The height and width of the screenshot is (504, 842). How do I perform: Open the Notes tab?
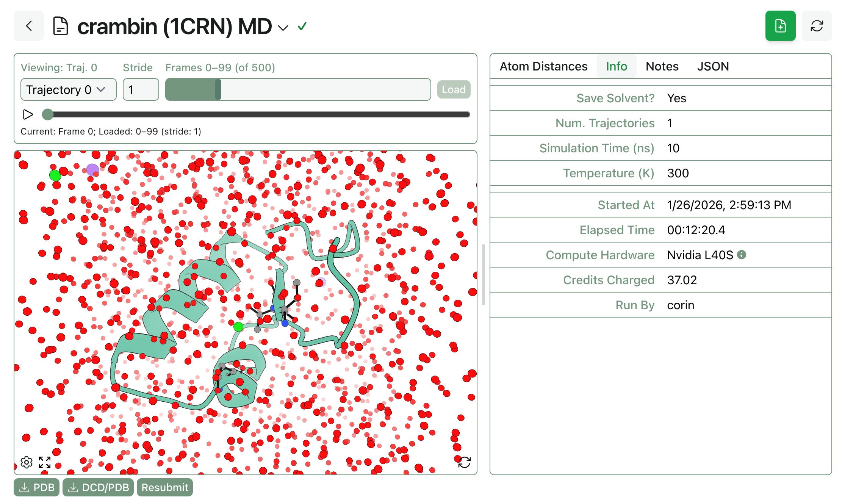point(662,66)
